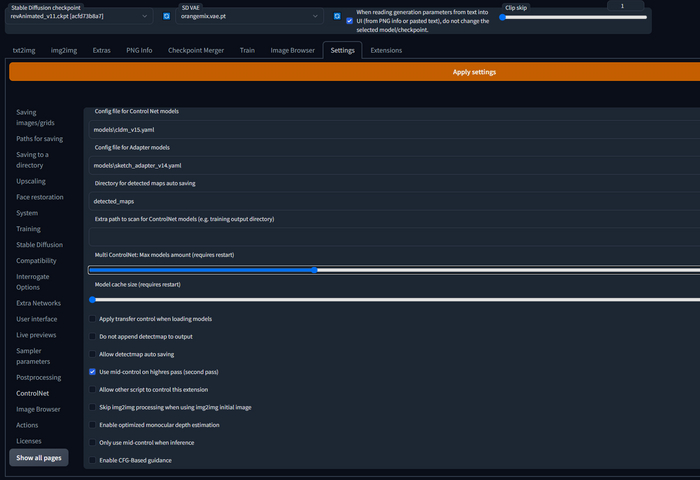The width and height of the screenshot is (700, 480).
Task: Click the checkbox next to the checkpoint dropdown
Action: pos(167,17)
